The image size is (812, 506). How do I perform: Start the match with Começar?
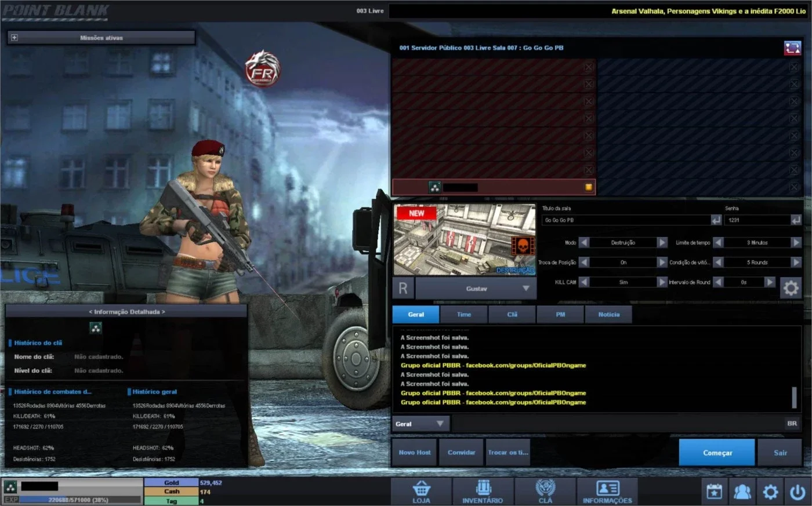[717, 453]
